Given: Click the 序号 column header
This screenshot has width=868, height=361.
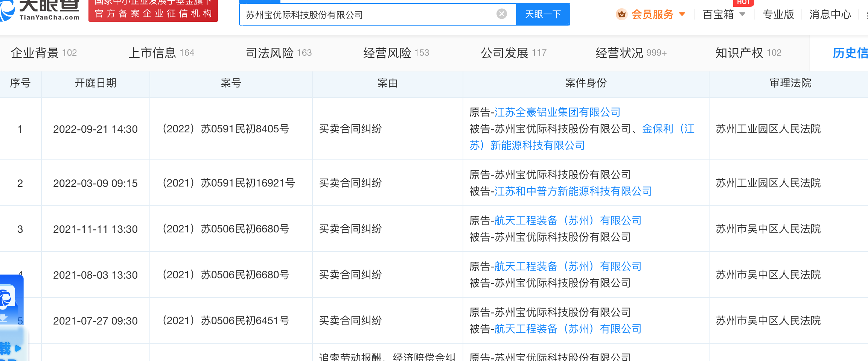Looking at the screenshot, I should coord(20,83).
